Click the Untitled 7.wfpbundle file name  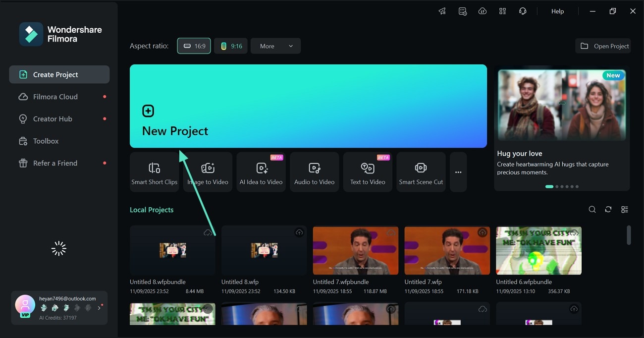341,282
